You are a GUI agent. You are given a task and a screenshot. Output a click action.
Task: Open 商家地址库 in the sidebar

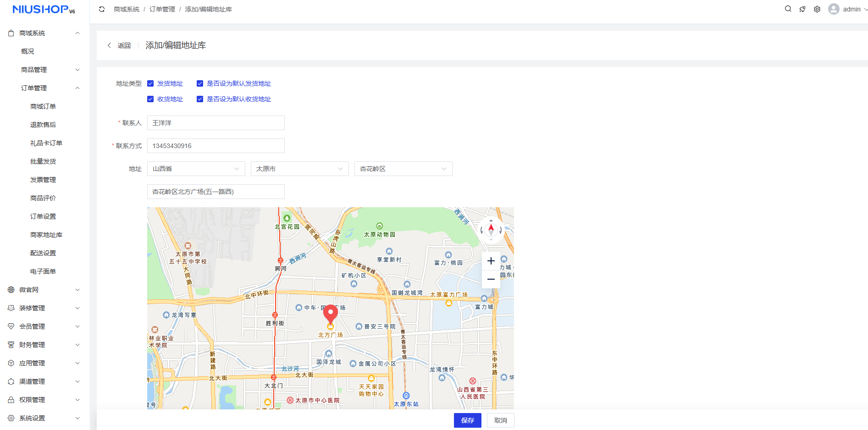46,235
